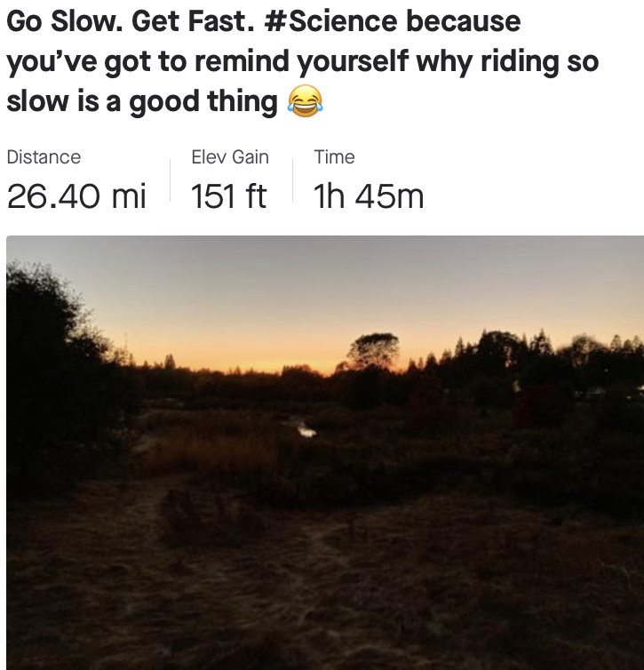The image size is (644, 670).
Task: Click the tall silhouetted tree against the sunset
Action: point(373,351)
